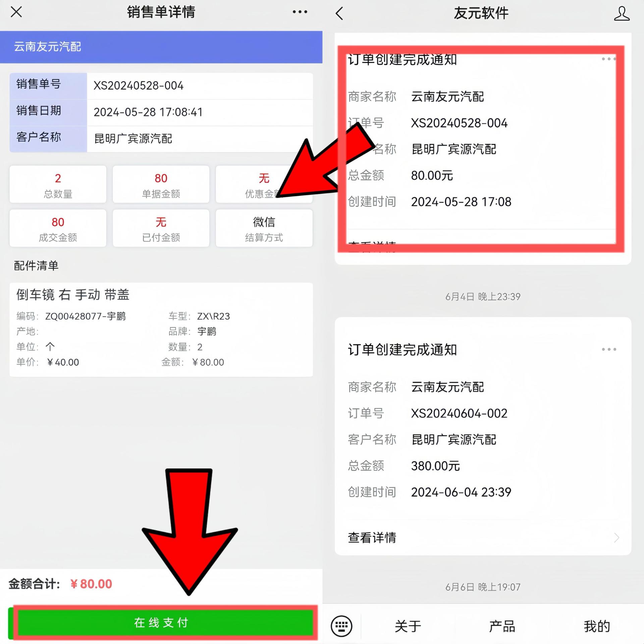The height and width of the screenshot is (644, 644).
Task: Tap the 单据金额 tile showing 80
Action: pos(161,184)
